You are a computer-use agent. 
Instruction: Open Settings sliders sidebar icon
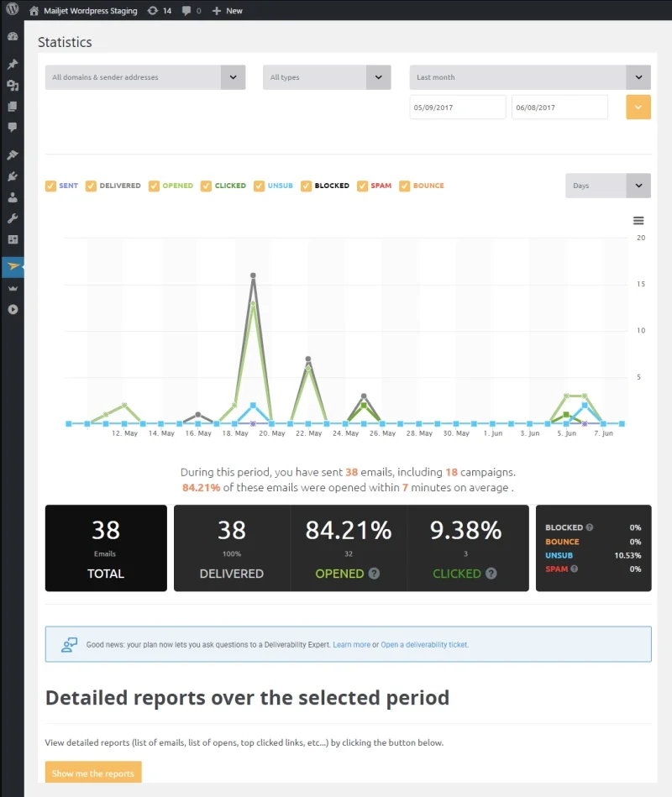[13, 239]
